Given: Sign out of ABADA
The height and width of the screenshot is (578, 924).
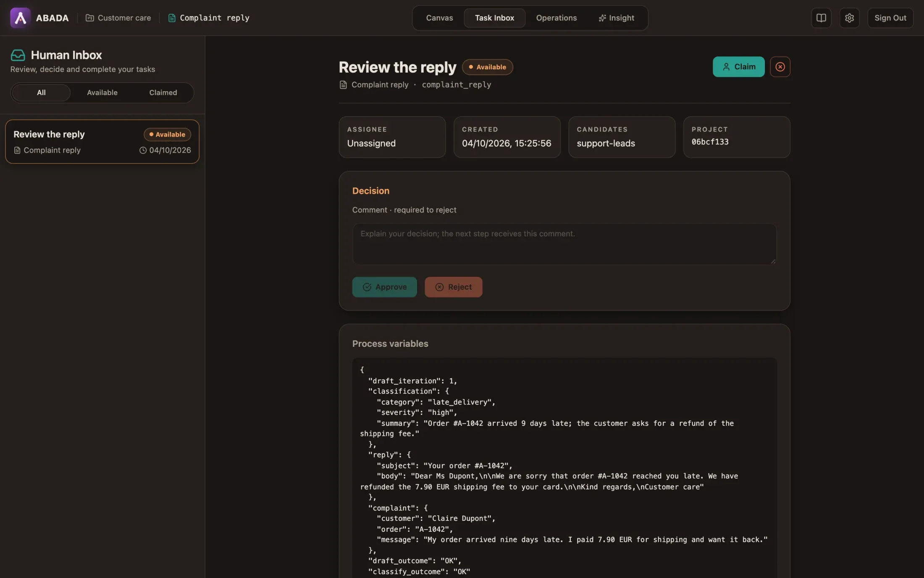Looking at the screenshot, I should click(x=890, y=18).
